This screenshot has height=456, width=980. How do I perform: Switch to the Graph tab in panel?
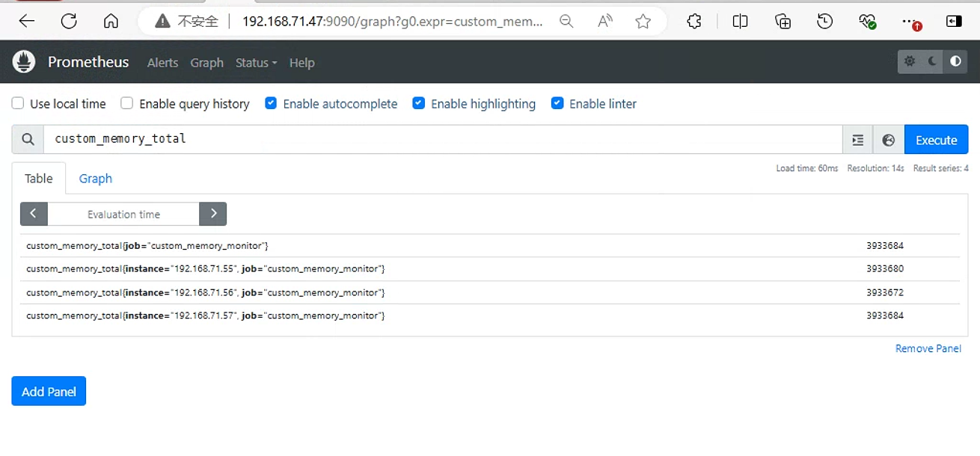96,178
